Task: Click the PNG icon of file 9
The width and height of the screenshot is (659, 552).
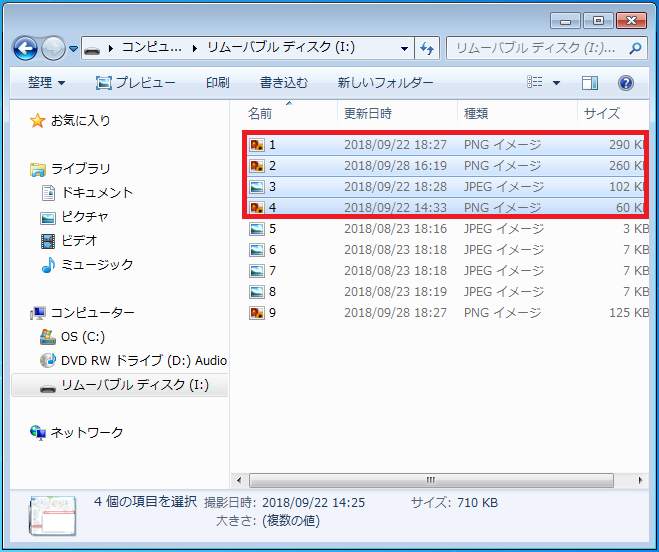Action: [257, 313]
